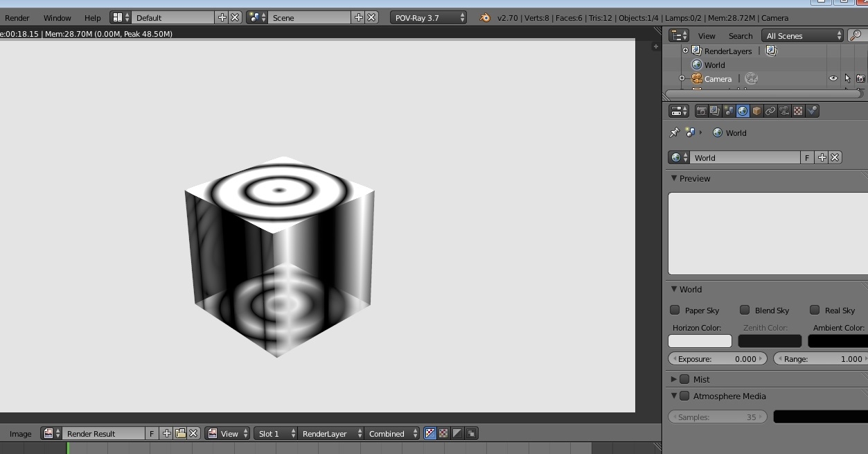Open the All Scenes outliner filter dropdown
The height and width of the screenshot is (454, 868).
point(803,36)
